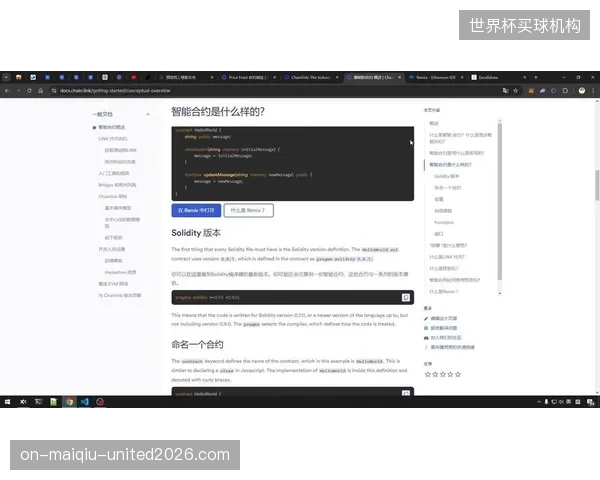Image resolution: width=600 pixels, height=480 pixels.
Task: Jump to Solidity 版本 in page contents
Action: tap(447, 176)
